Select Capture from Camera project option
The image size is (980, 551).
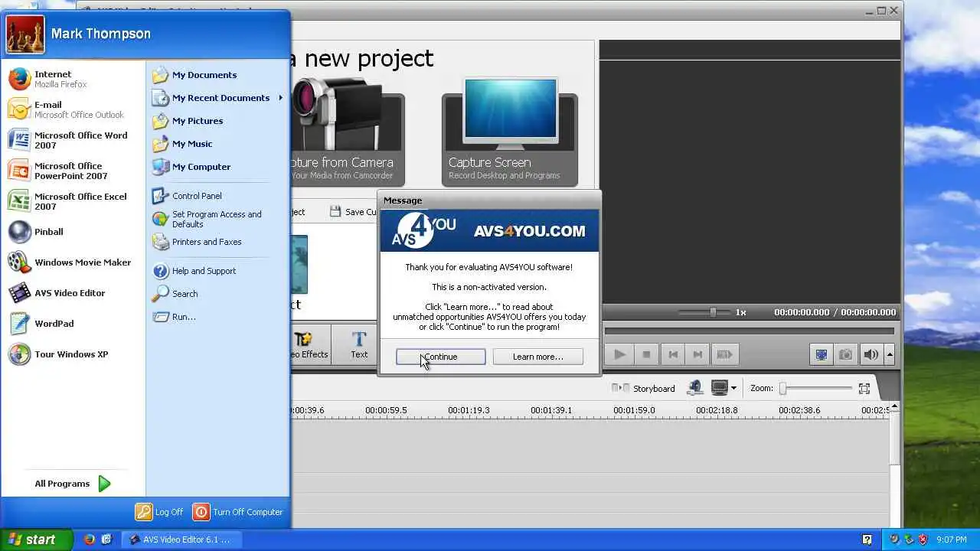pos(348,132)
